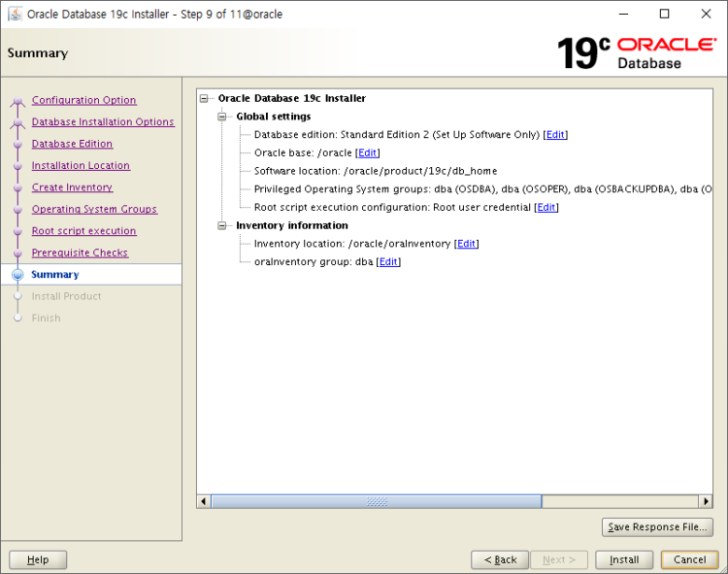Click Save Response File button
The width and height of the screenshot is (728, 574).
657,527
